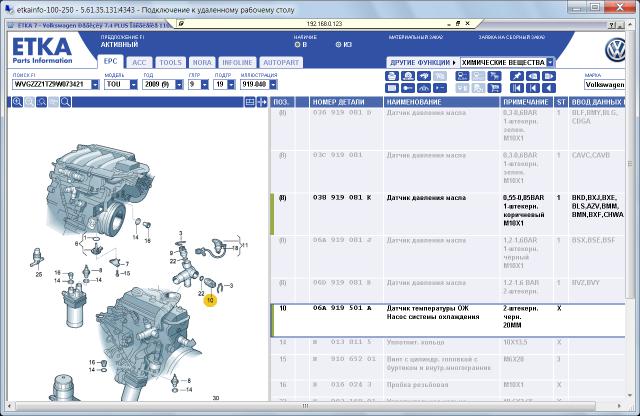Click the АКТИВНЫЙ status label
The width and height of the screenshot is (640, 416).
(119, 44)
